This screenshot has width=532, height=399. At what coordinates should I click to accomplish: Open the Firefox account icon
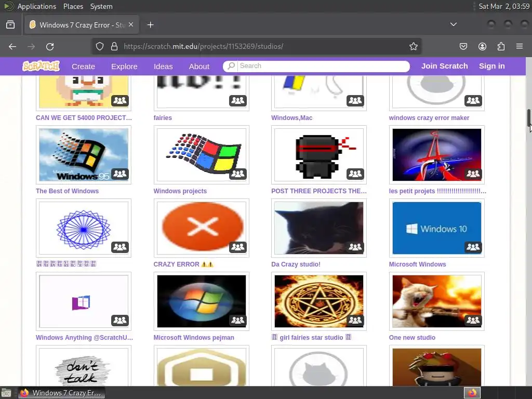[482, 46]
